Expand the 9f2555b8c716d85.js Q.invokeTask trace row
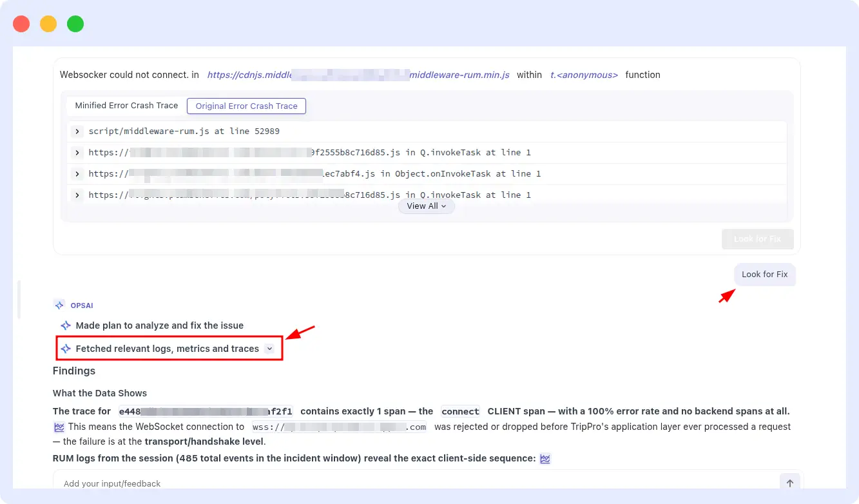Image resolution: width=859 pixels, height=504 pixels. [x=77, y=153]
